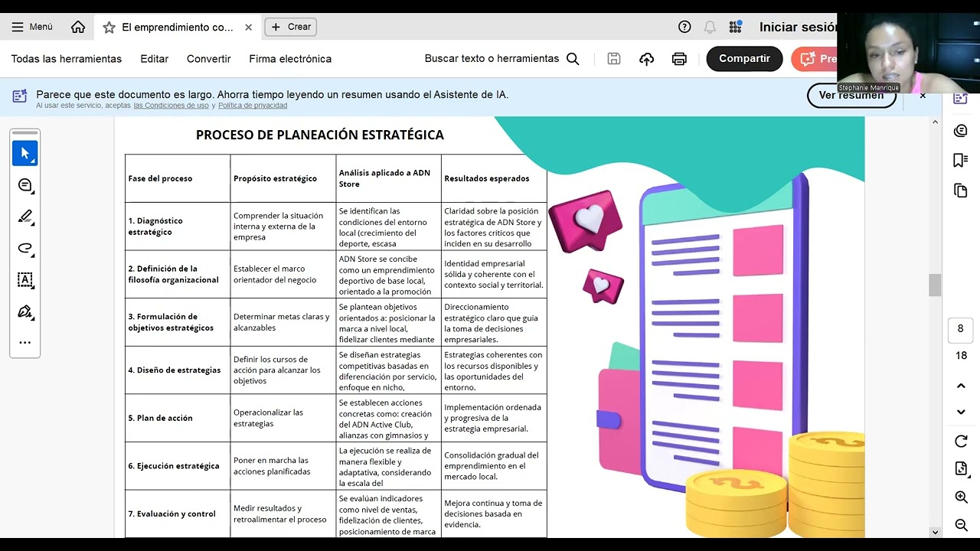The image size is (980, 551).
Task: Click the Análisis aplicado a ADN Store header
Action: pos(389,178)
